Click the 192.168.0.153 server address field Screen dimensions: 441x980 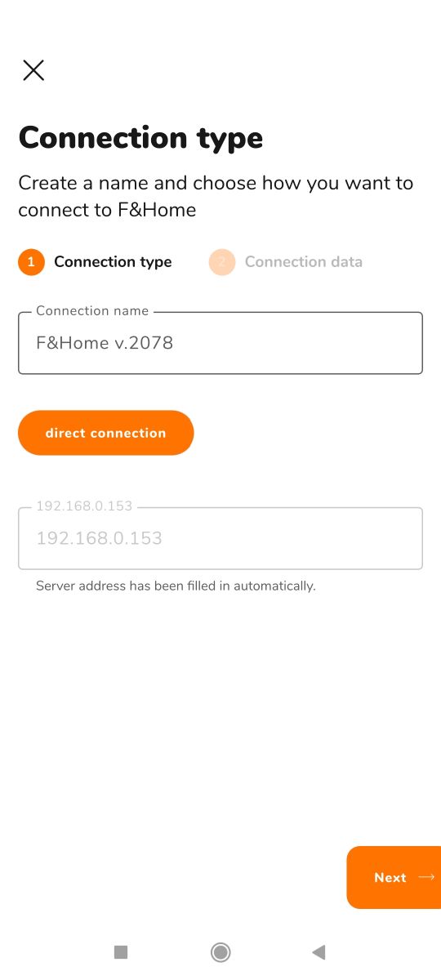[x=220, y=538]
